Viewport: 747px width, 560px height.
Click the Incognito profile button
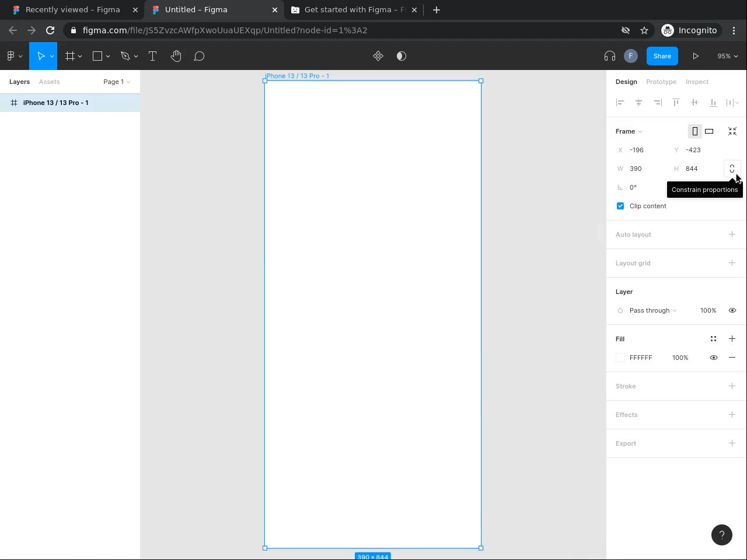click(x=690, y=30)
